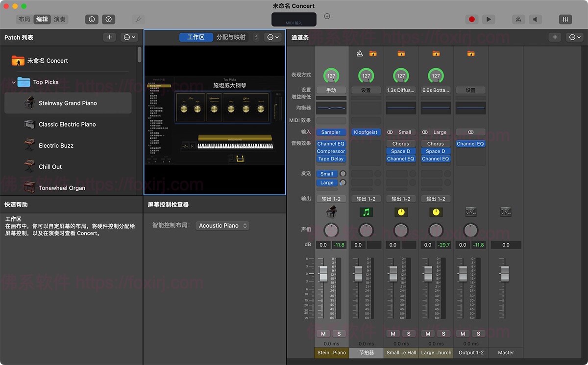Switch to the 分配与映射 tab
Viewport: 588px width, 365px height.
click(231, 37)
